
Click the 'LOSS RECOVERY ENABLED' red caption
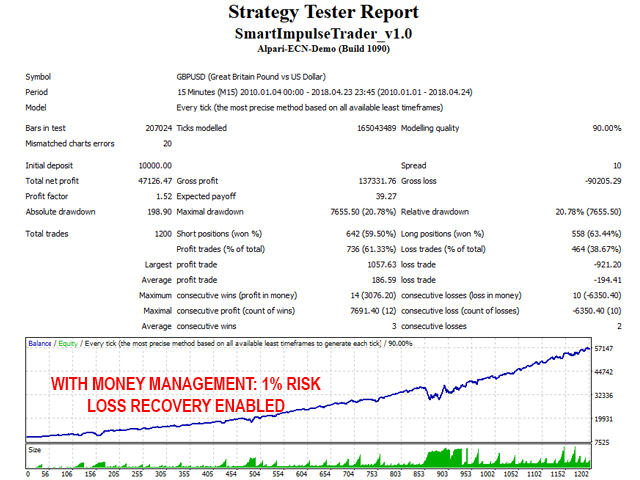[x=186, y=406]
